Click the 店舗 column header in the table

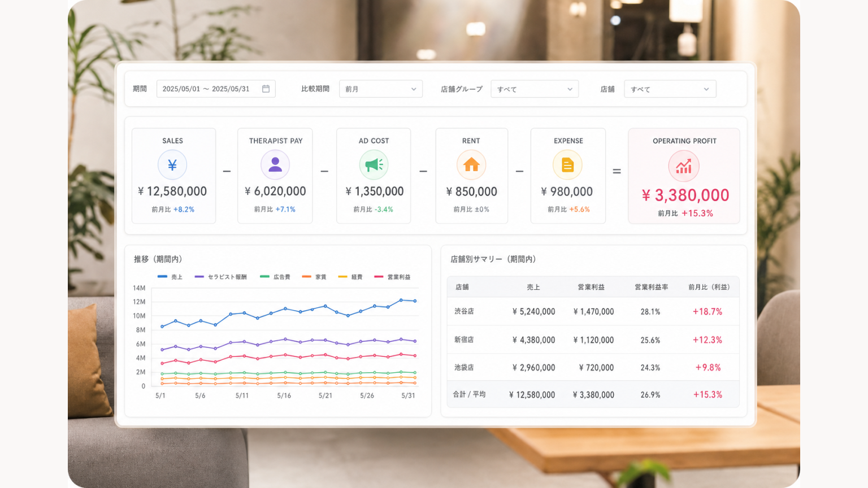[462, 287]
